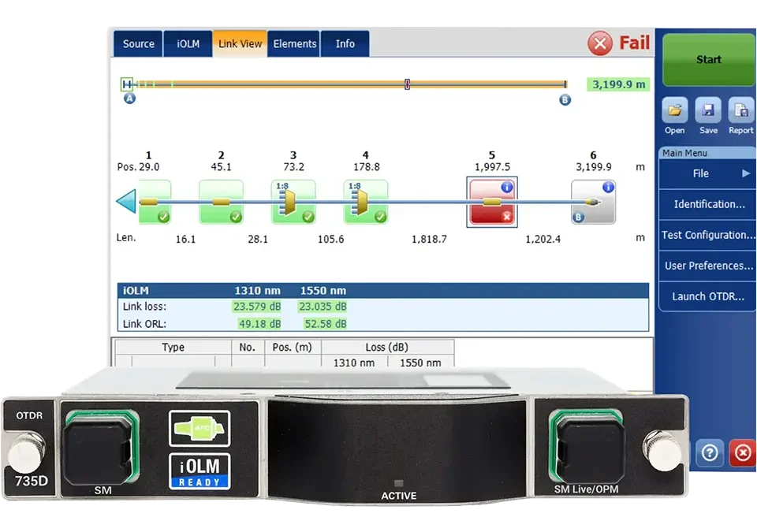The width and height of the screenshot is (757, 532).
Task: Click the Pos. (m) column header
Action: pyautogui.click(x=292, y=347)
